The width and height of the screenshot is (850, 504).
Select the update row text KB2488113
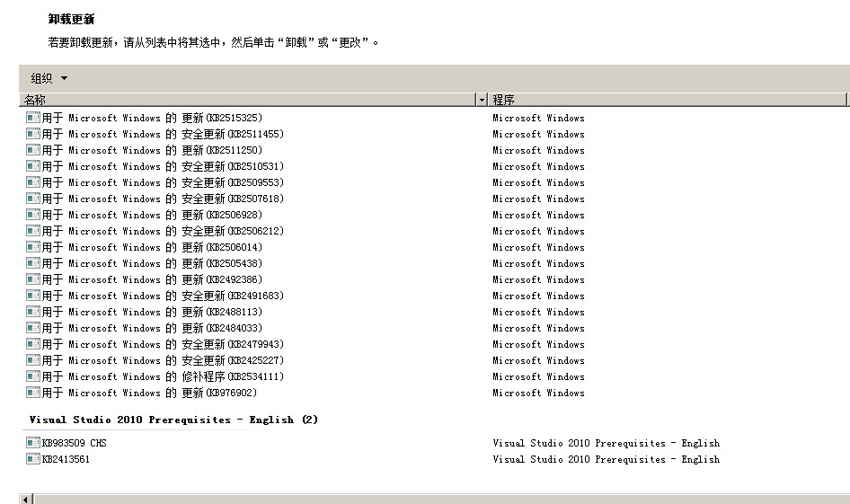[x=153, y=313]
